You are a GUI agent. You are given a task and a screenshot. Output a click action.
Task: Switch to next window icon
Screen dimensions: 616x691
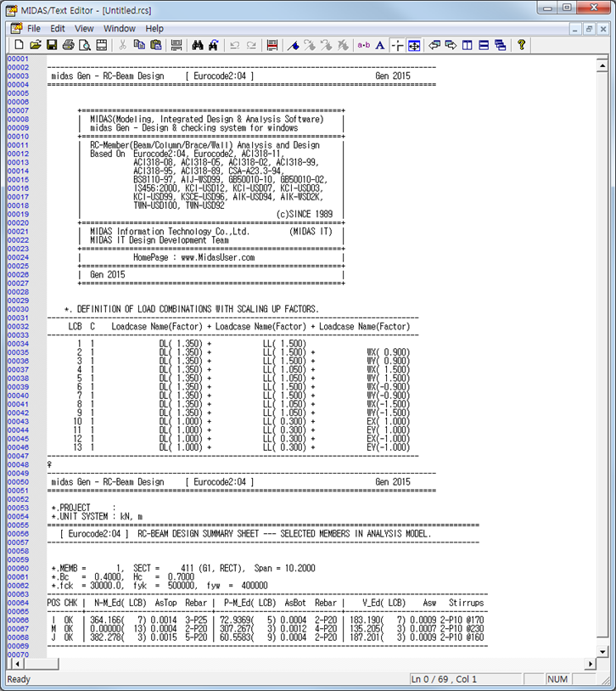click(451, 45)
